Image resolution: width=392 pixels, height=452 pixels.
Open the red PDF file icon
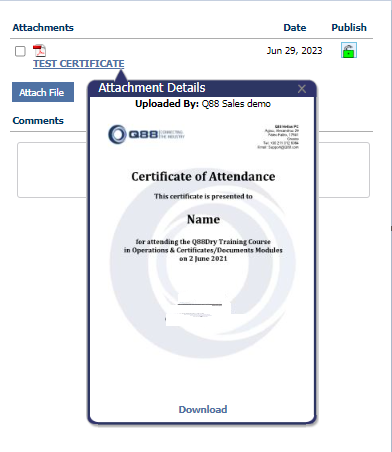(39, 51)
